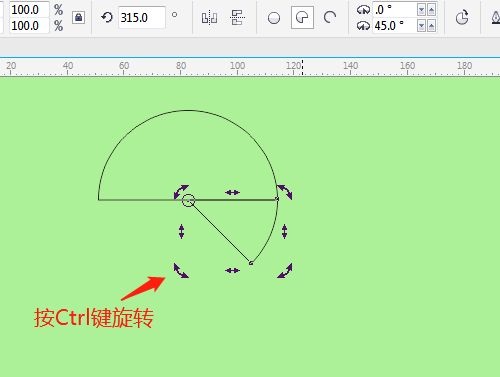Click the angle of rotation field showing 315.0
This screenshot has width=500, height=377.
pyautogui.click(x=142, y=17)
